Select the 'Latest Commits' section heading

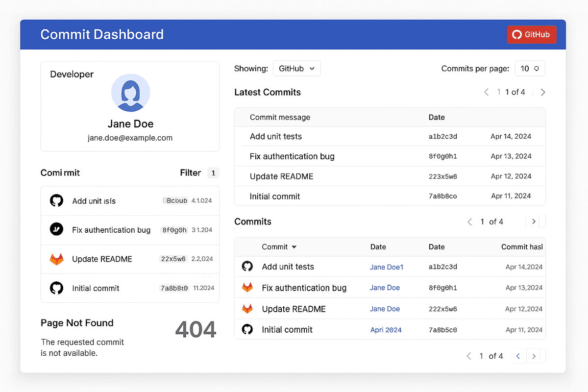pyautogui.click(x=268, y=92)
